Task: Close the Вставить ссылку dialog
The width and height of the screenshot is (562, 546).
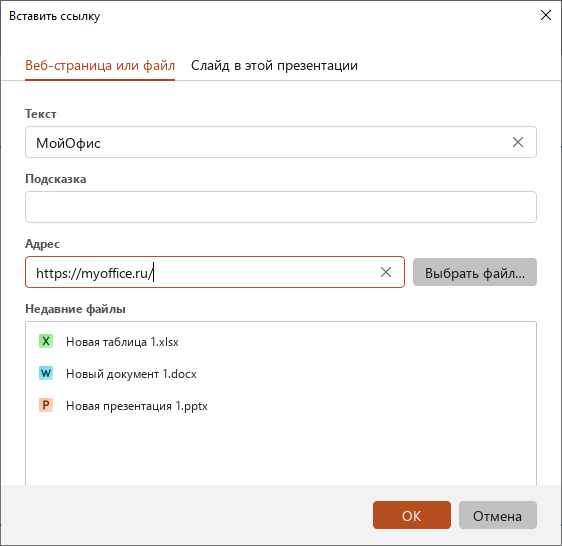Action: (x=546, y=15)
